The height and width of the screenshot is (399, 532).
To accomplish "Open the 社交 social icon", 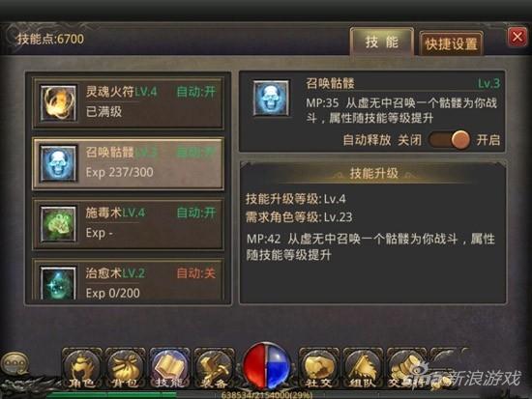I will pyautogui.click(x=318, y=369).
